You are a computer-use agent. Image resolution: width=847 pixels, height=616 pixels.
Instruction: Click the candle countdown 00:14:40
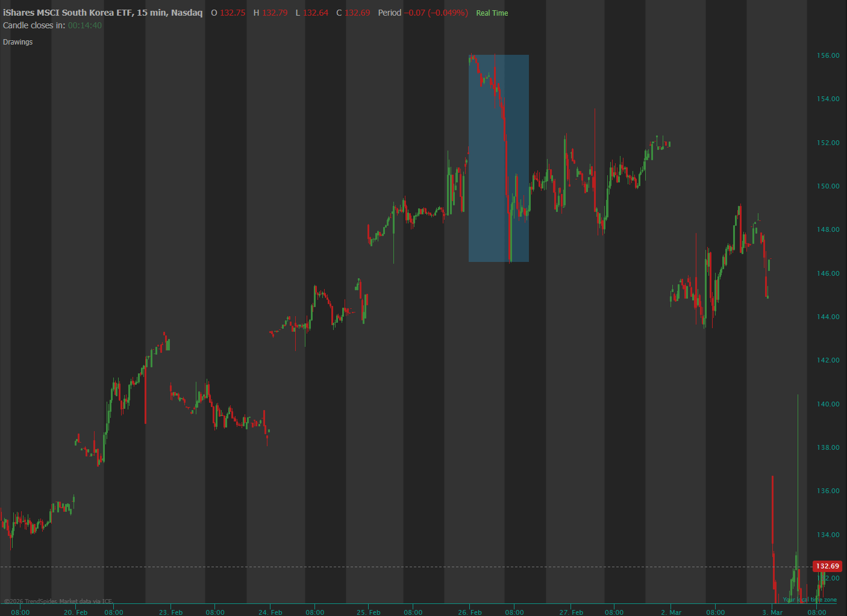[x=85, y=25]
